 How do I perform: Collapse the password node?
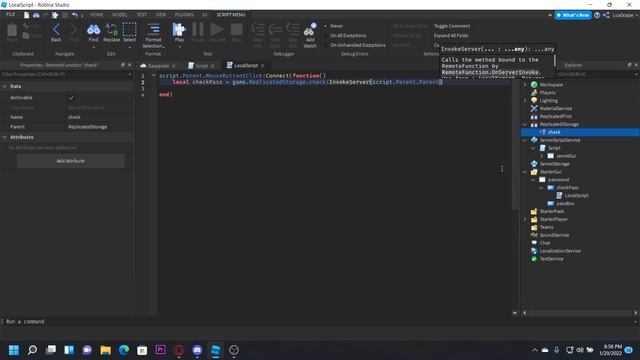coord(533,180)
